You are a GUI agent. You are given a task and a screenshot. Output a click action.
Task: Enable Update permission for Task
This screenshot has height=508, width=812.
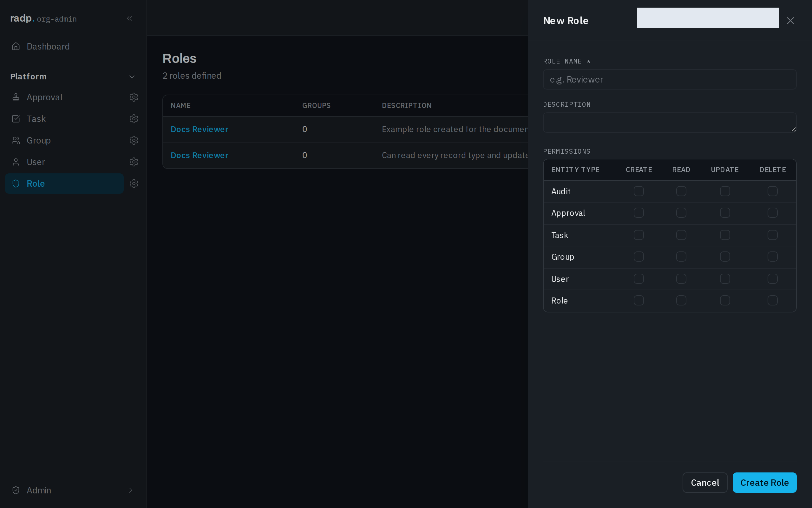725,235
